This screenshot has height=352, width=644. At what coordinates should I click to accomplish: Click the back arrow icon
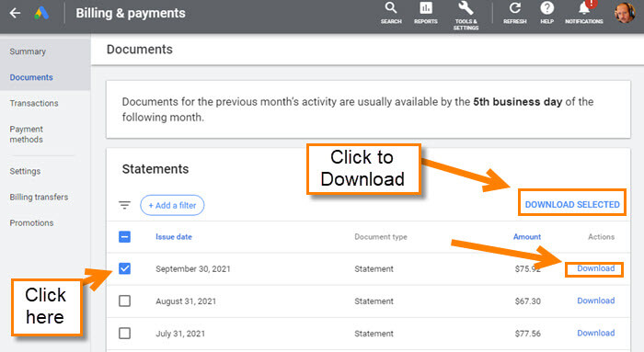16,13
